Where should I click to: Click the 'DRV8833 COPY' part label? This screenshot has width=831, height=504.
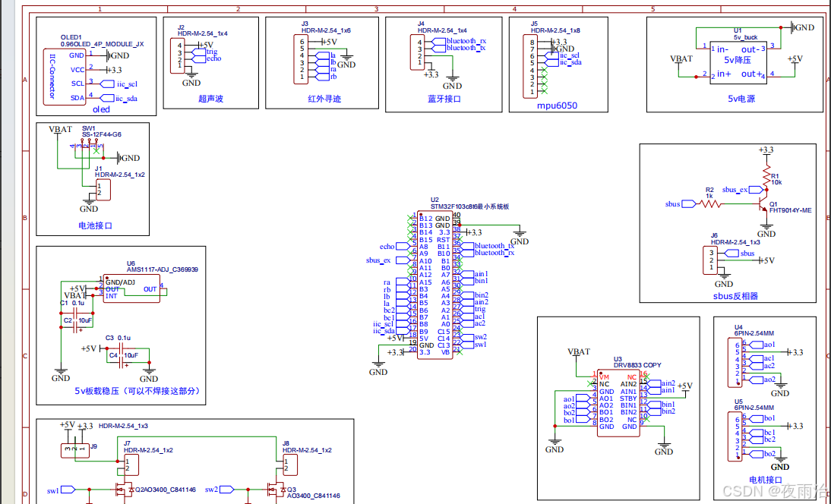[637, 365]
